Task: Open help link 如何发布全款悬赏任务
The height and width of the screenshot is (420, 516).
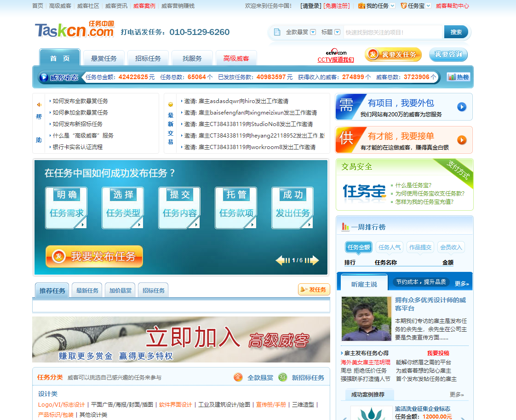Action: pos(80,101)
